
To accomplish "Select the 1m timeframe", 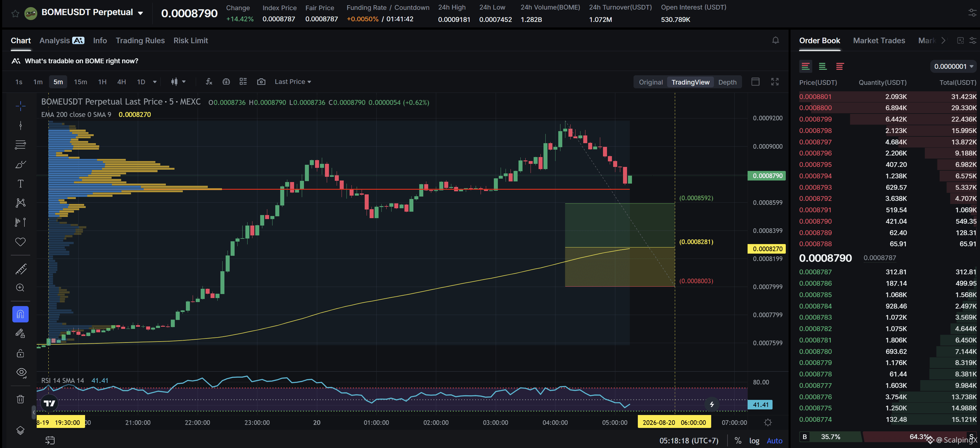I will (38, 82).
